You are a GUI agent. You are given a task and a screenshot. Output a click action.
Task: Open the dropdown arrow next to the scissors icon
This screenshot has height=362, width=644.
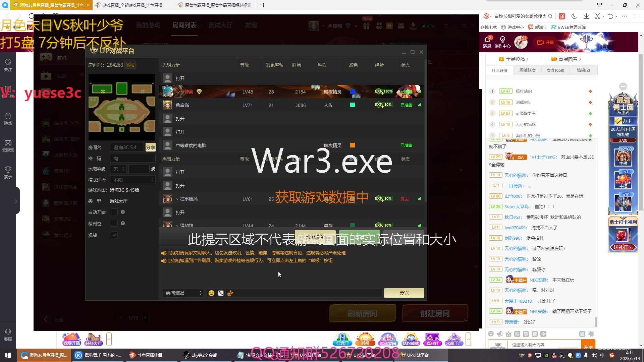[x=603, y=16]
